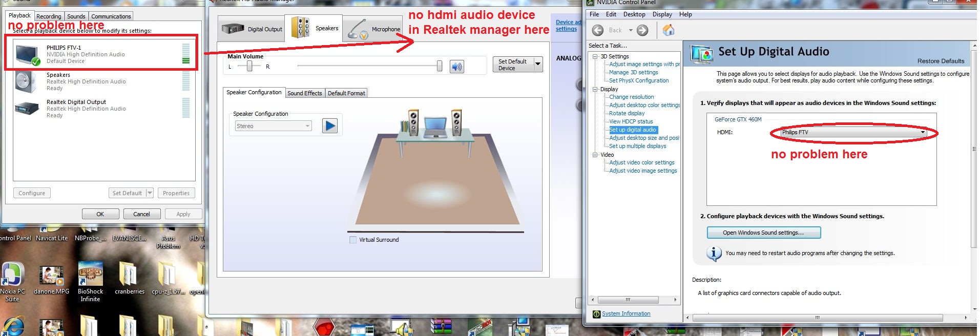Switch to the Sounds tab
The width and height of the screenshot is (980, 336).
[76, 16]
